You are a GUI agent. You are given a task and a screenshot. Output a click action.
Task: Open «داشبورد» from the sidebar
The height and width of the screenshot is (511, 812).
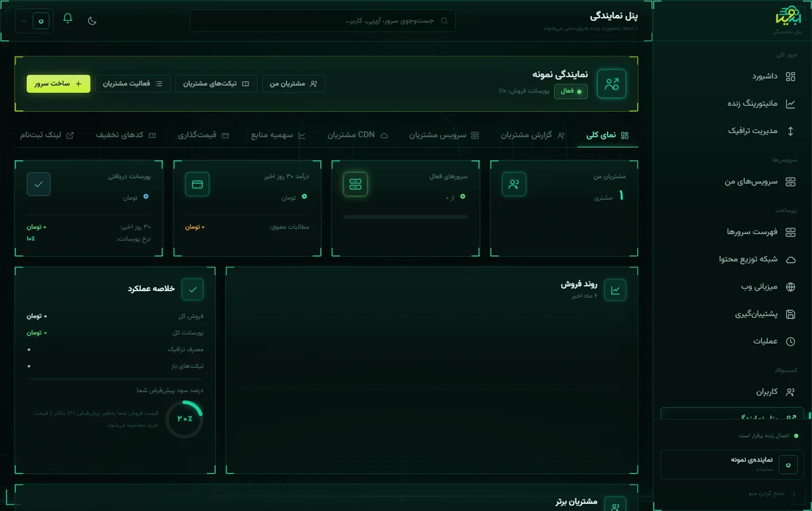coord(732,77)
